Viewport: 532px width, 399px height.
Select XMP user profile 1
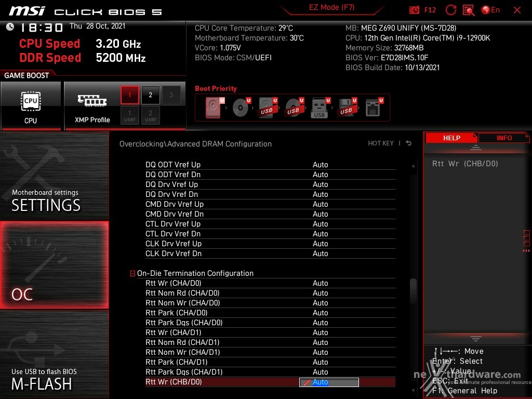pos(129,115)
